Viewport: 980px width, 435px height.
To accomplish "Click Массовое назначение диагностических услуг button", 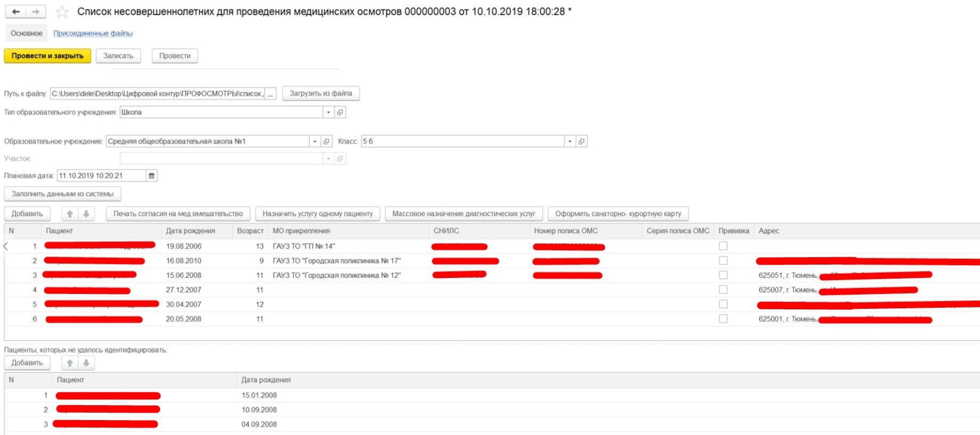I will [x=464, y=214].
